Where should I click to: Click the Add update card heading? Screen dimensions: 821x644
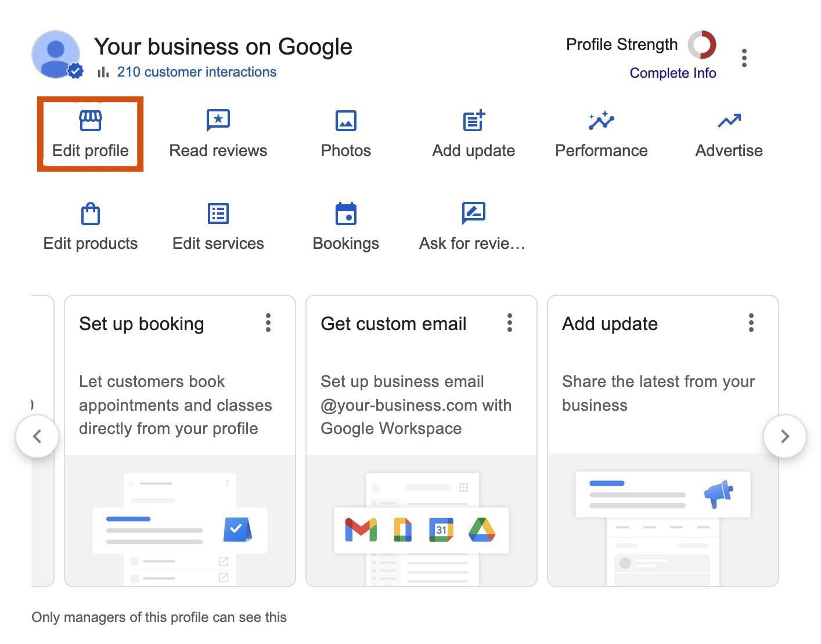pyautogui.click(x=610, y=324)
